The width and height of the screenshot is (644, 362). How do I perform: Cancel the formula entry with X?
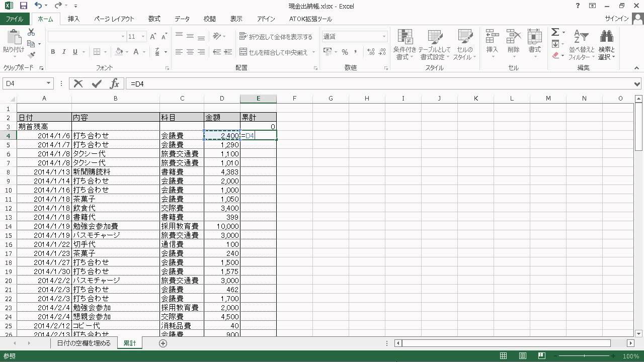pos(78,83)
